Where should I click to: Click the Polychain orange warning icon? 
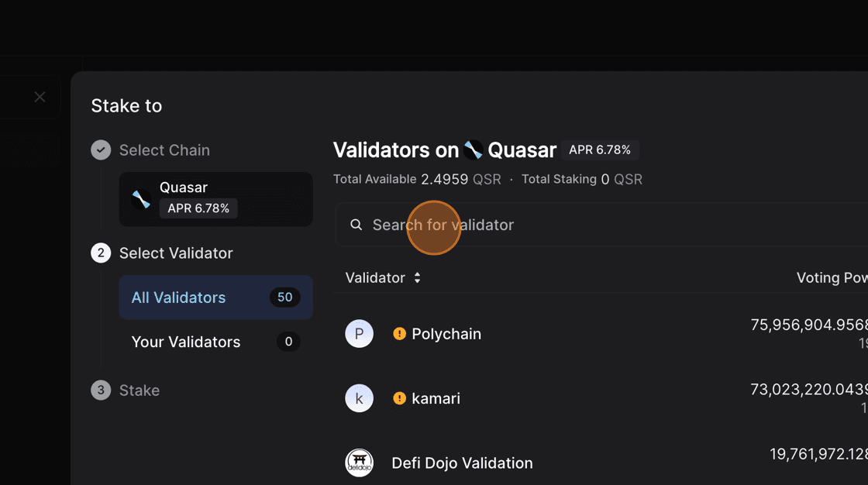[x=399, y=334]
